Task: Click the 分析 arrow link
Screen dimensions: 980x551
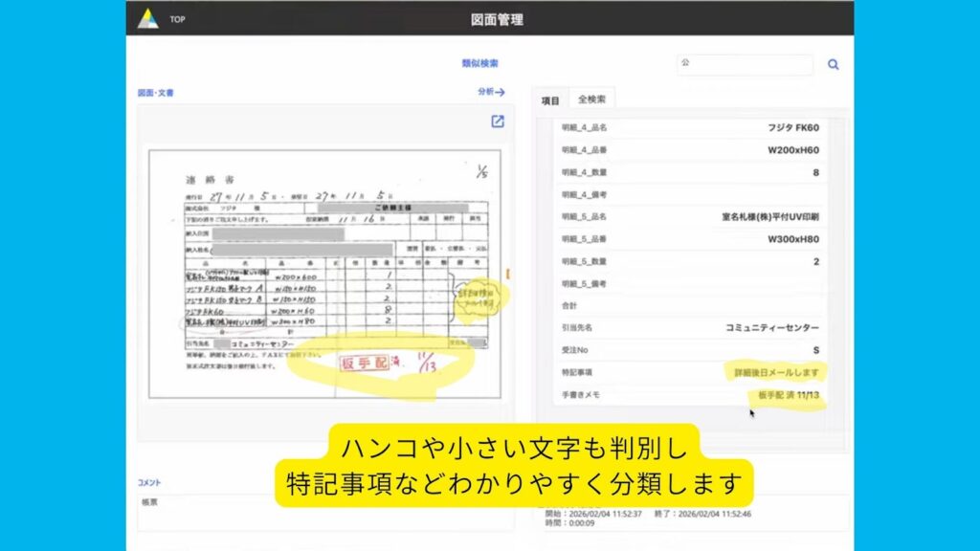Action: tap(491, 92)
